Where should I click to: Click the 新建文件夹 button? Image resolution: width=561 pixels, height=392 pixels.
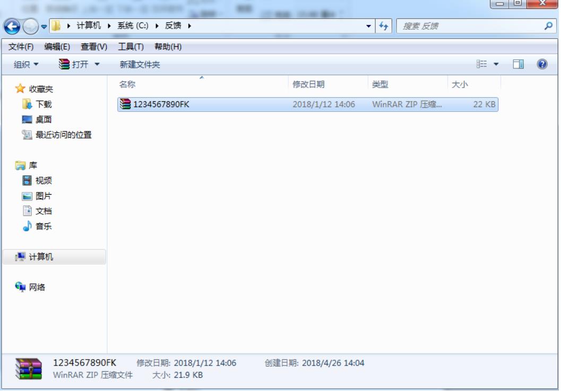pyautogui.click(x=140, y=65)
